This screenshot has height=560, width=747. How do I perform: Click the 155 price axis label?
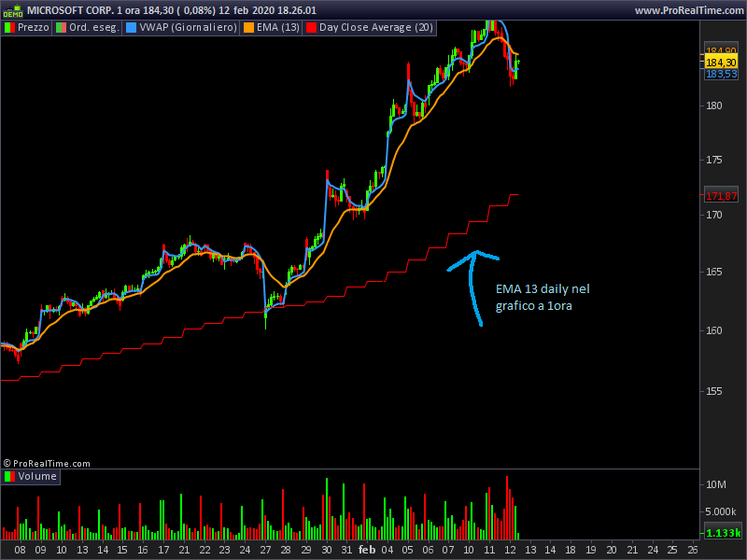click(714, 391)
